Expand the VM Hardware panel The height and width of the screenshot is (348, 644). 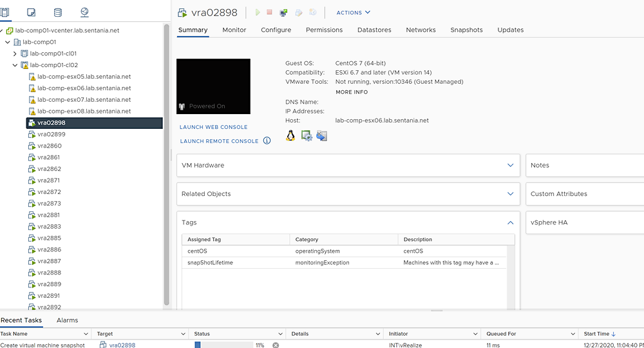pos(348,165)
